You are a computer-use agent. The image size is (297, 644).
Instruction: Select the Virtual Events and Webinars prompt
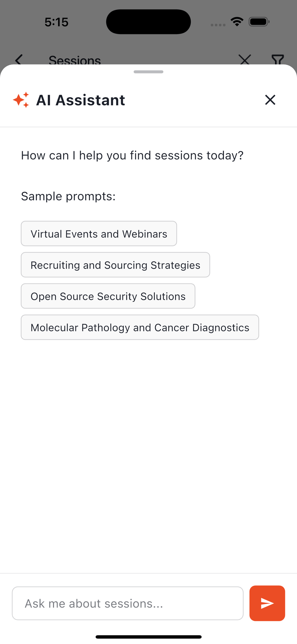[99, 234]
